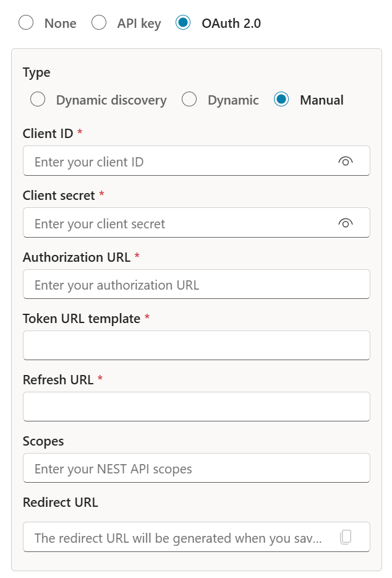Viewport: 392px width, 578px height.
Task: Reveal the Client secret with eye icon
Action: pyautogui.click(x=346, y=223)
